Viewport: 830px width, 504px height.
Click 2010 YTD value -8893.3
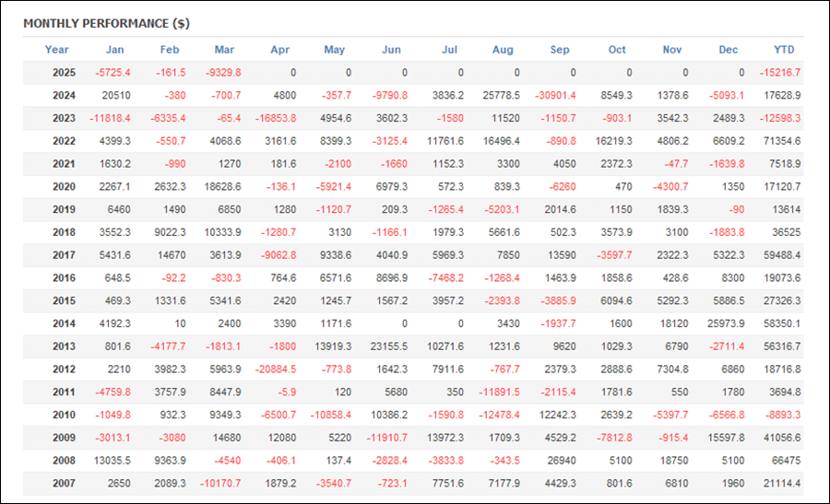pyautogui.click(x=783, y=415)
